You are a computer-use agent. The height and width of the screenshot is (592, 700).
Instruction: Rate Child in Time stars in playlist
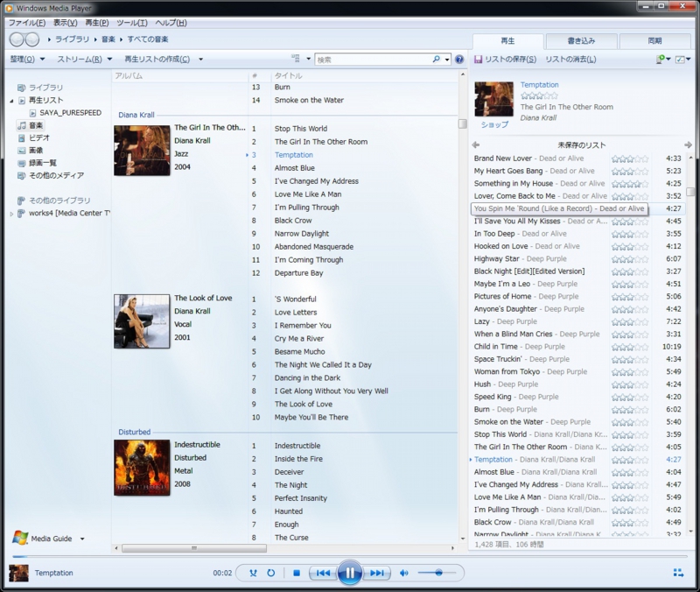[629, 347]
